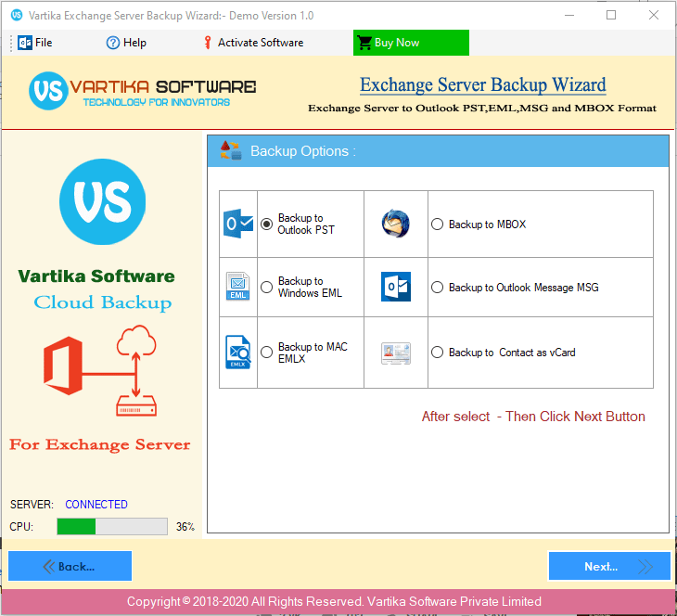The width and height of the screenshot is (677, 616).
Task: Click the Activate Software key icon
Action: (x=208, y=43)
